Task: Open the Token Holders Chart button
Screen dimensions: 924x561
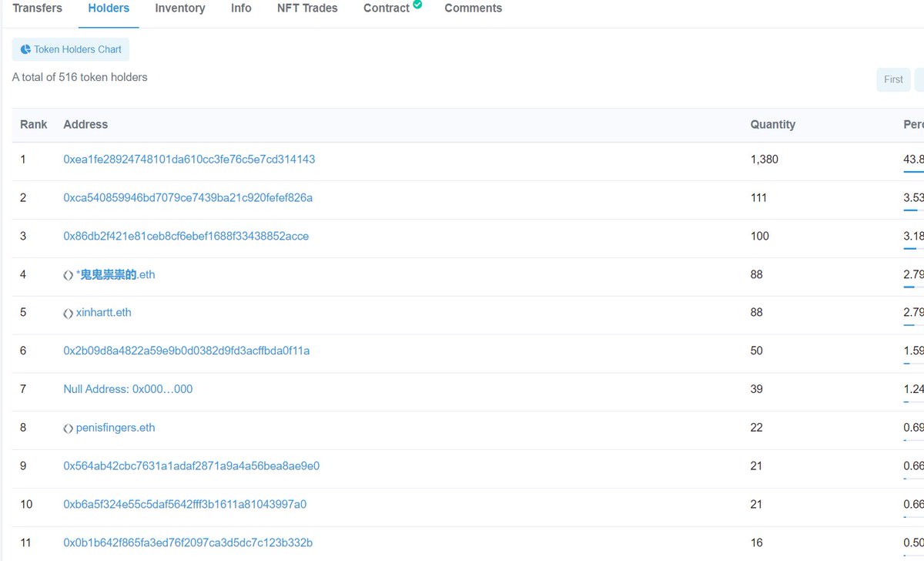Action: 71,49
